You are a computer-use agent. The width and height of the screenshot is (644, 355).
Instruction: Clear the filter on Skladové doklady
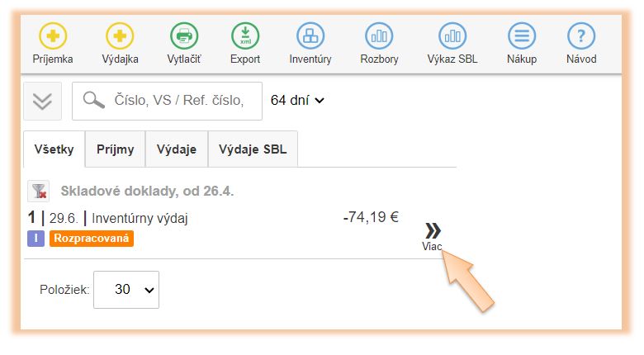pos(39,192)
